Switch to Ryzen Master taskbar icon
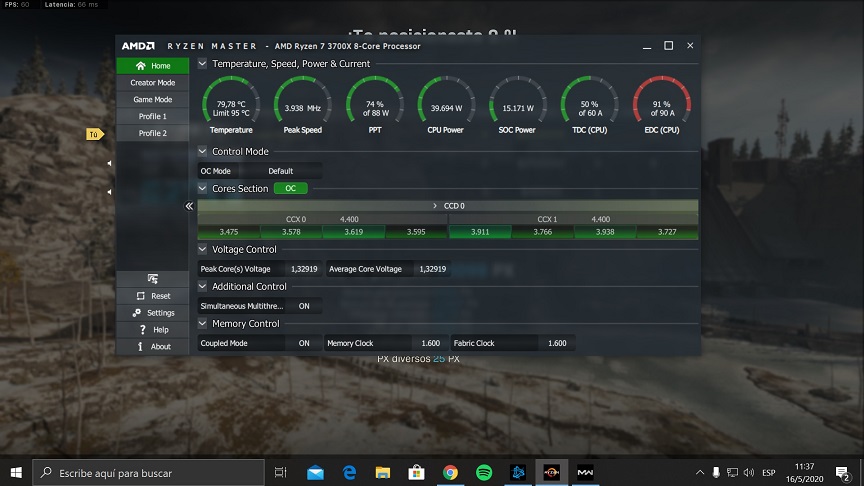This screenshot has width=864, height=486. [x=552, y=473]
